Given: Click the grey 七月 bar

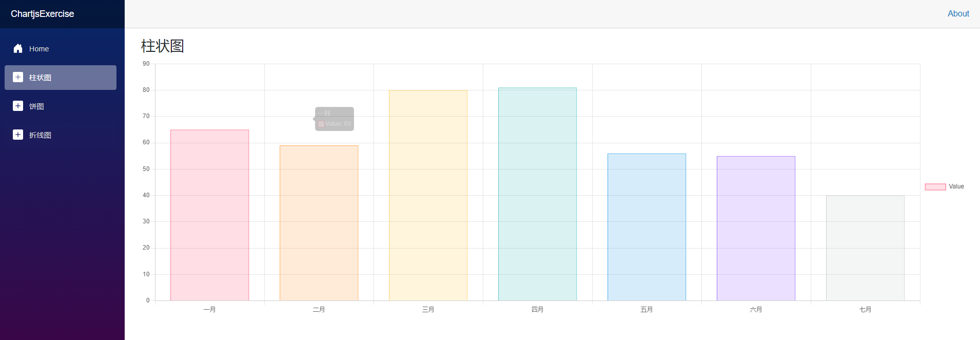Looking at the screenshot, I should click(865, 248).
